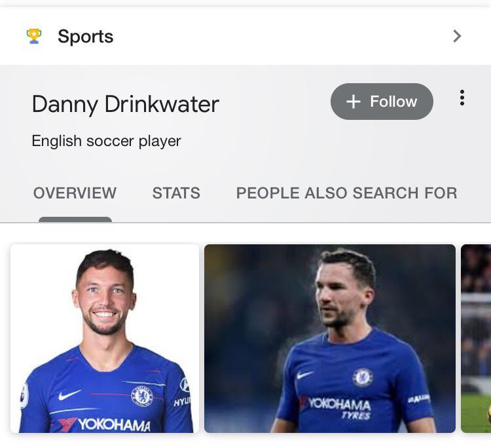The height and width of the screenshot is (448, 491).
Task: Follow Danny Drinkwater
Action: coord(382,102)
